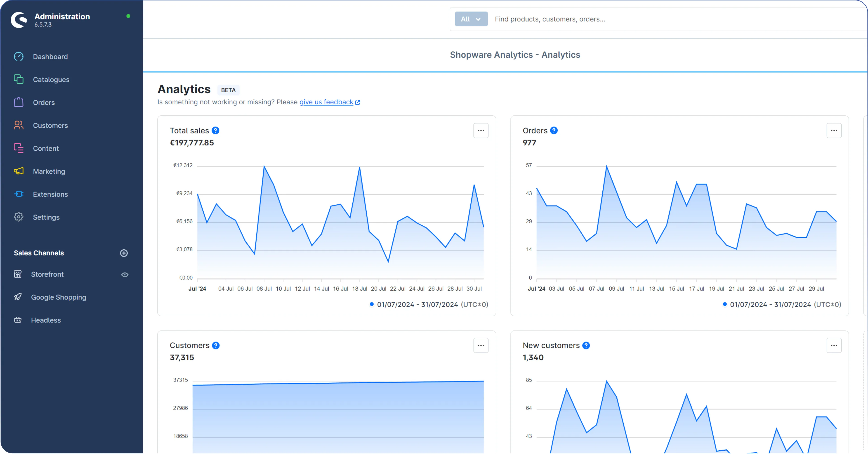
Task: Toggle Storefront visibility eye icon
Action: pyautogui.click(x=125, y=275)
